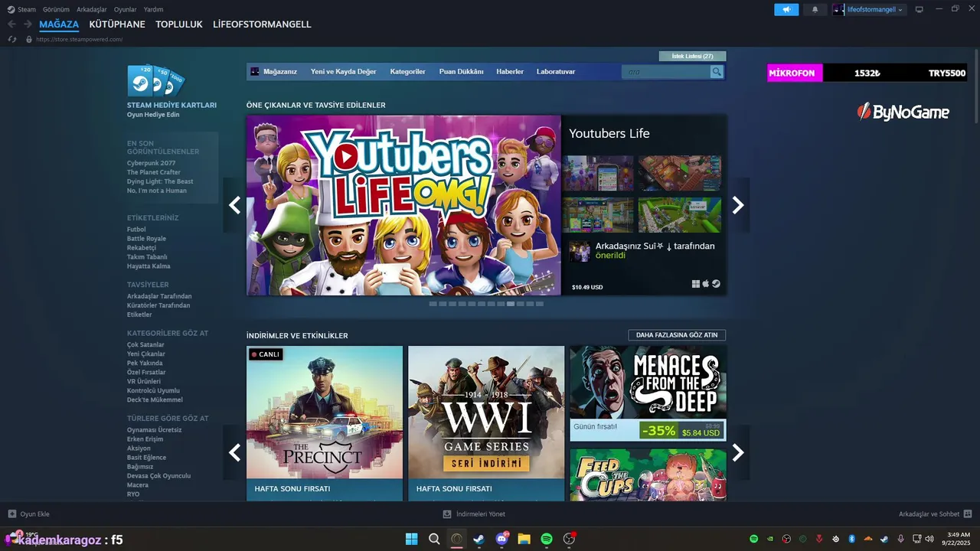
Task: Switch to the KÜTÜPHANE tab
Action: coord(117,24)
